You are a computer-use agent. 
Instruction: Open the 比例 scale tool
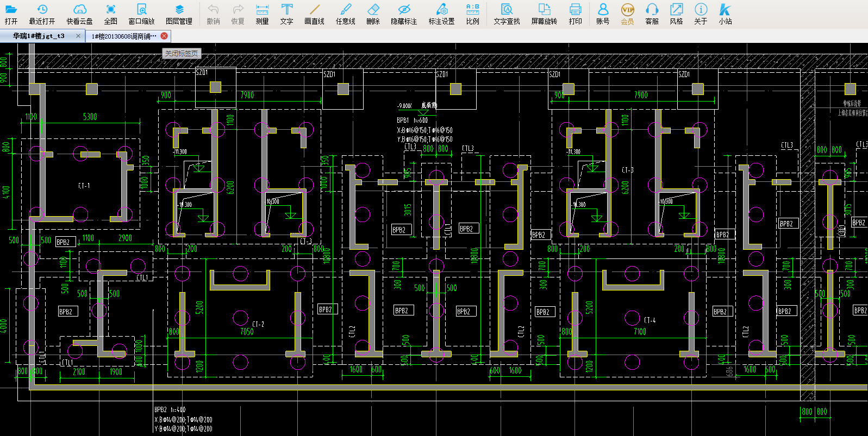[x=472, y=14]
